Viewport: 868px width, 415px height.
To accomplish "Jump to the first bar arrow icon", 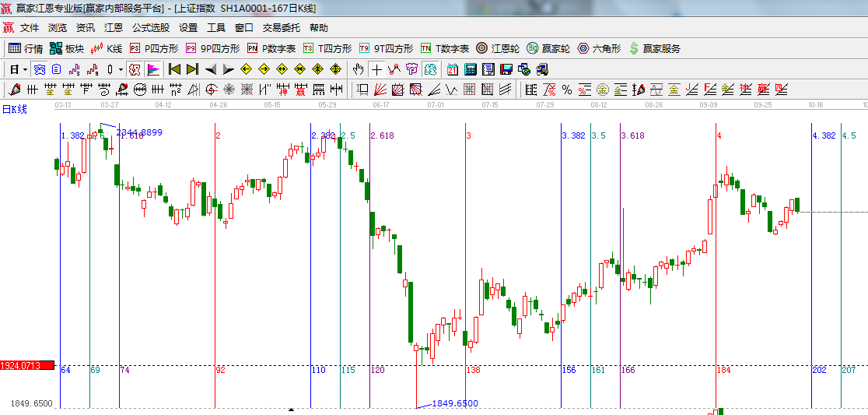I will [x=174, y=69].
